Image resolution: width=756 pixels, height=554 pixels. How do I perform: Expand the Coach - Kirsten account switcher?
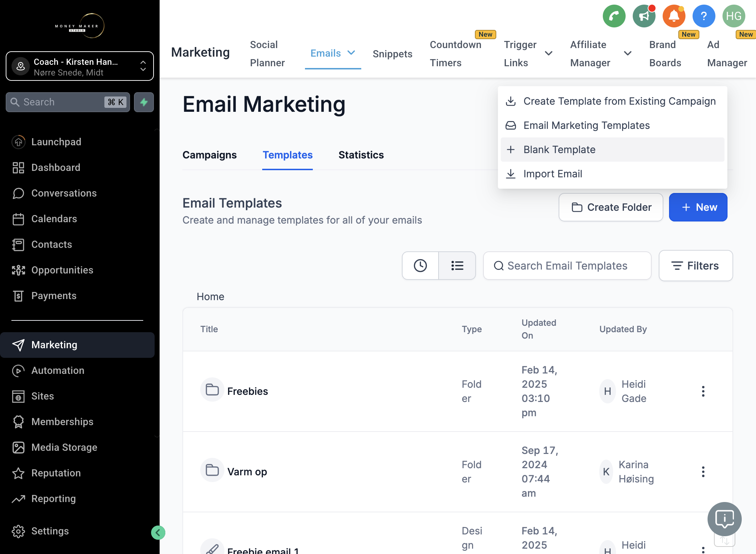click(80, 66)
